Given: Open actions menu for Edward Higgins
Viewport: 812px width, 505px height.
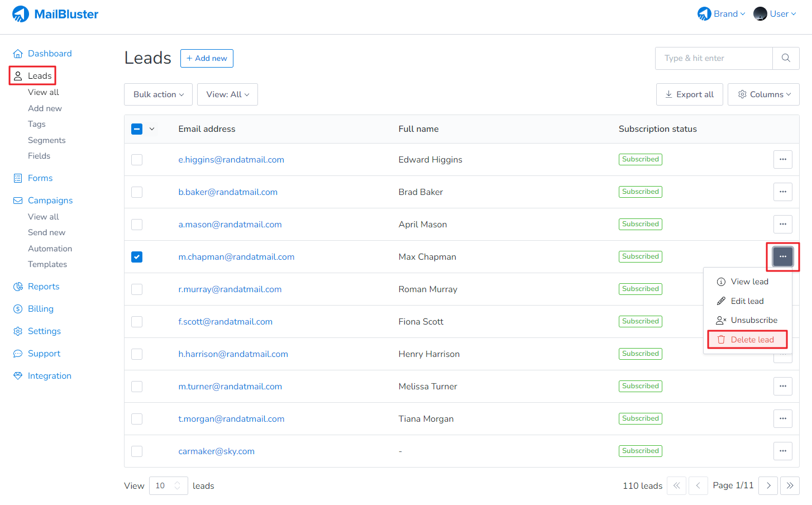Looking at the screenshot, I should coord(782,160).
